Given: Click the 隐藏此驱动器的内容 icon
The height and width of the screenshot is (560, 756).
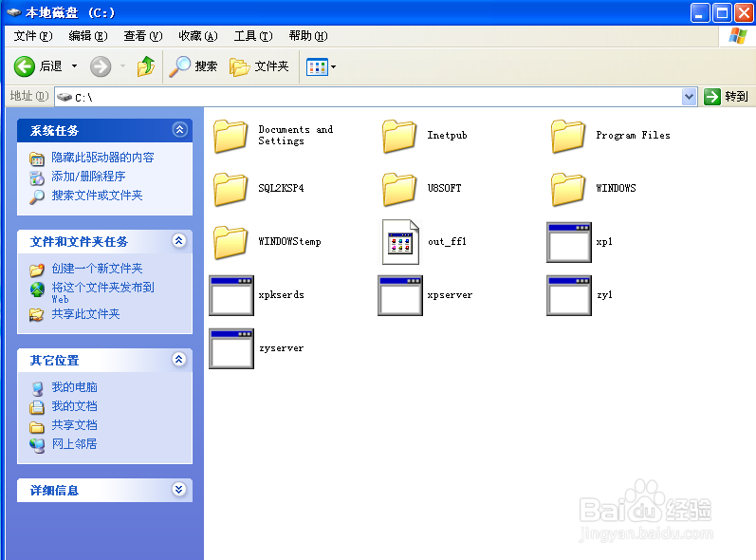Looking at the screenshot, I should [x=37, y=159].
